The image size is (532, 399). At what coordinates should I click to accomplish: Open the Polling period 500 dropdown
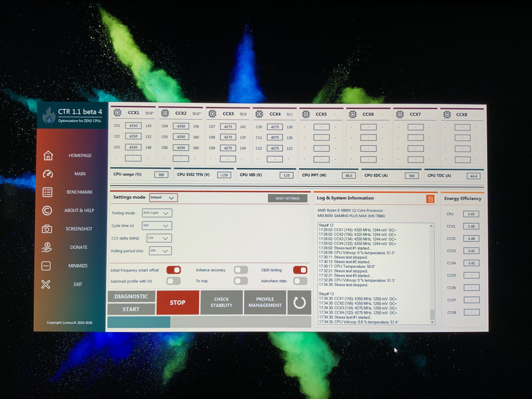(x=160, y=251)
